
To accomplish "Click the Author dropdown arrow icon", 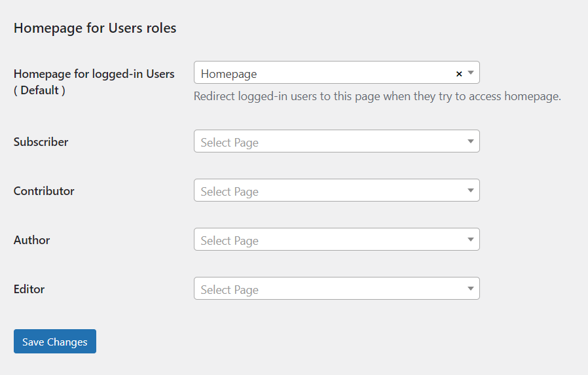I will 471,240.
